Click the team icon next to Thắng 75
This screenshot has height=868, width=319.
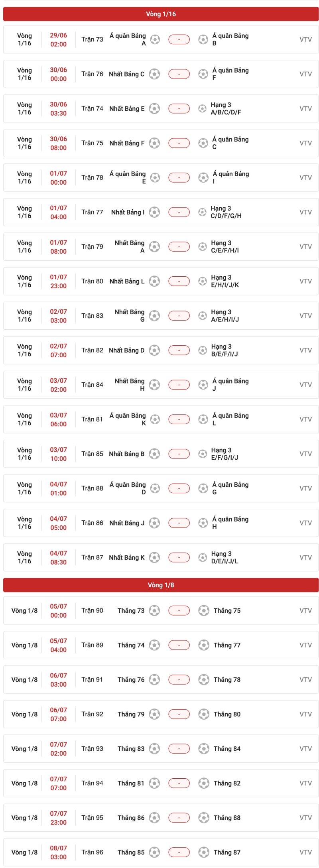tap(203, 610)
